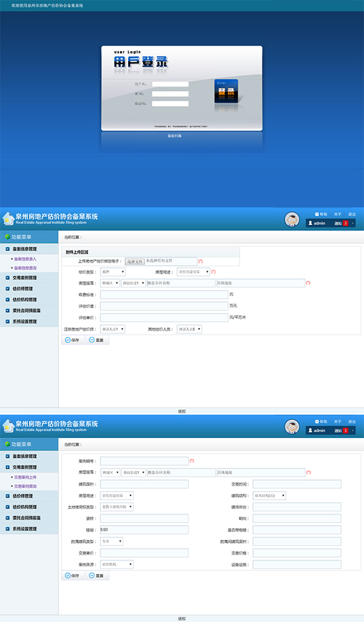Viewport: 364px width, 622px height.
Task: Open the 注册房地产估价师 dropdown
Action: (112, 329)
